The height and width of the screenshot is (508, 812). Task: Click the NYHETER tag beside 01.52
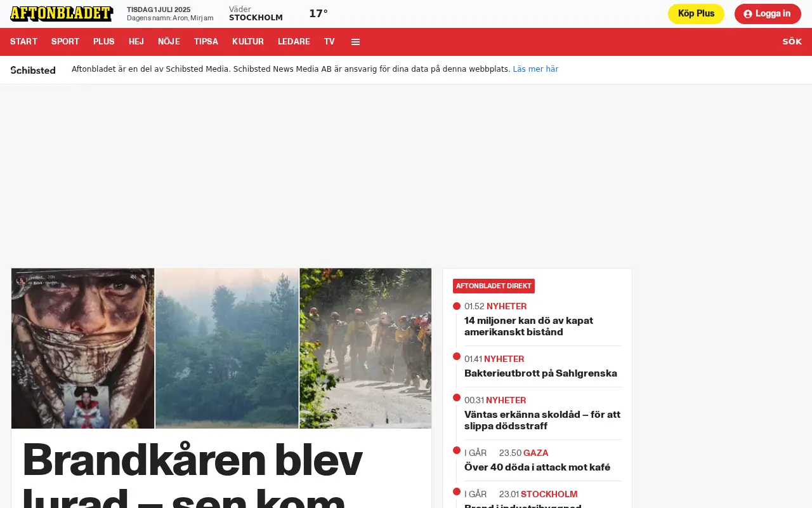coord(506,306)
